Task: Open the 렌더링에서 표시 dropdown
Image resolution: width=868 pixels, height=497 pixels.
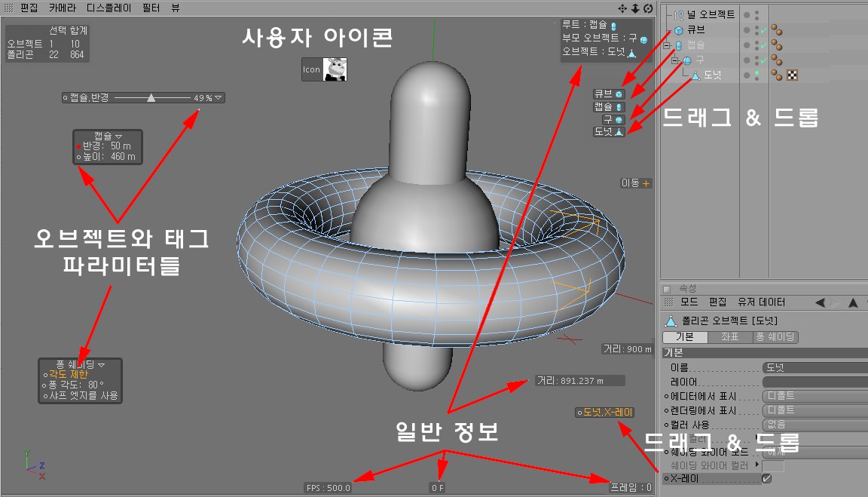Action: [815, 410]
